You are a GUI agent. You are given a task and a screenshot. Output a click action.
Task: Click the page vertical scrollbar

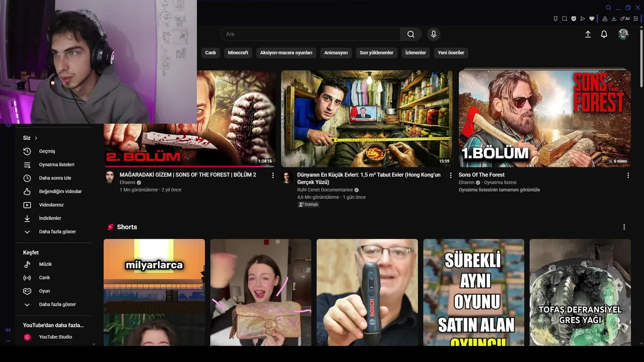point(641,58)
